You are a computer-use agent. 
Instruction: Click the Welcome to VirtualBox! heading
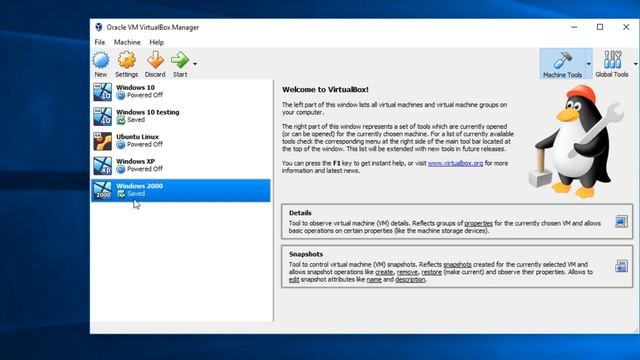325,89
